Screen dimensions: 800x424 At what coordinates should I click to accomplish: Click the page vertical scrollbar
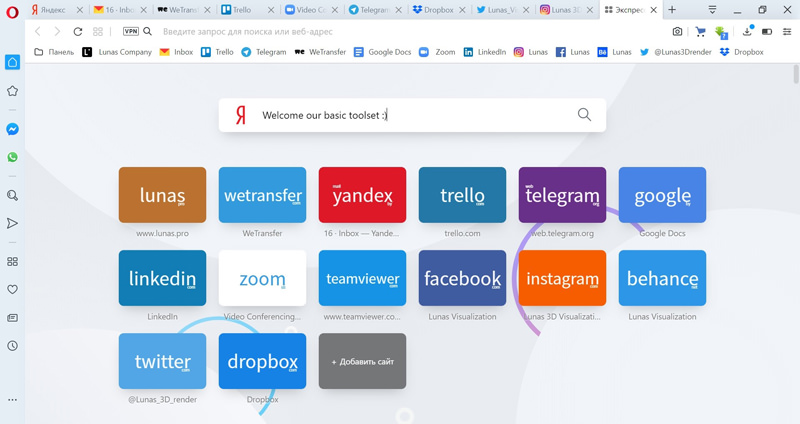click(x=796, y=74)
